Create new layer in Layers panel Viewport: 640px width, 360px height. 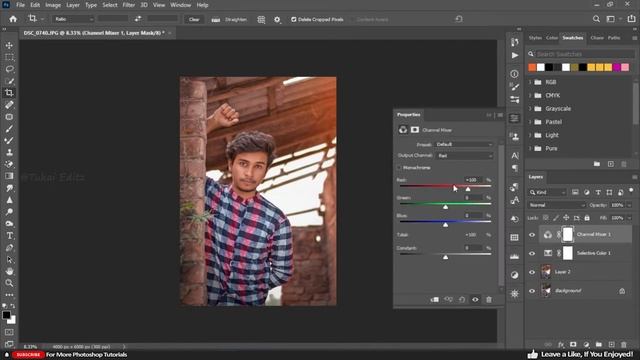611,344
